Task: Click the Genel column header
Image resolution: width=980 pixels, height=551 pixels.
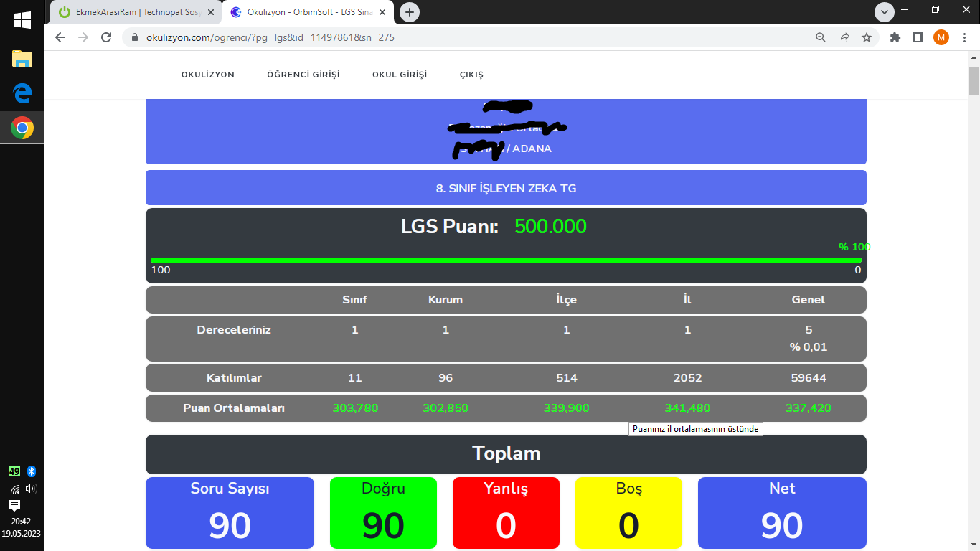Action: (x=809, y=300)
